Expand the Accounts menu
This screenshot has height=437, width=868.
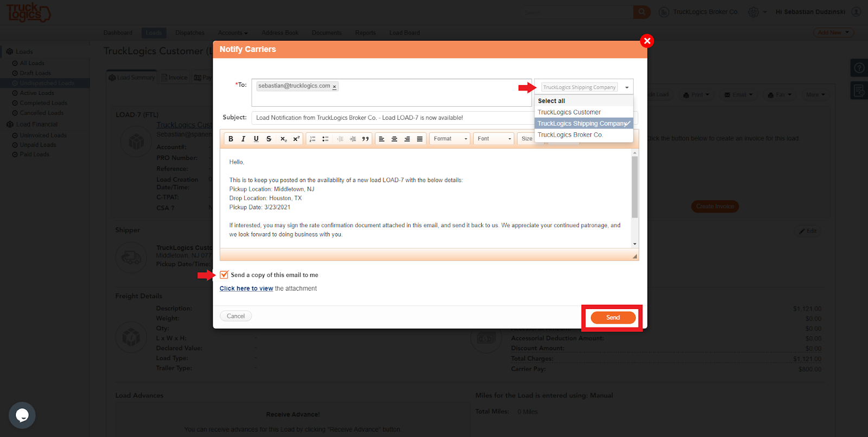point(233,33)
